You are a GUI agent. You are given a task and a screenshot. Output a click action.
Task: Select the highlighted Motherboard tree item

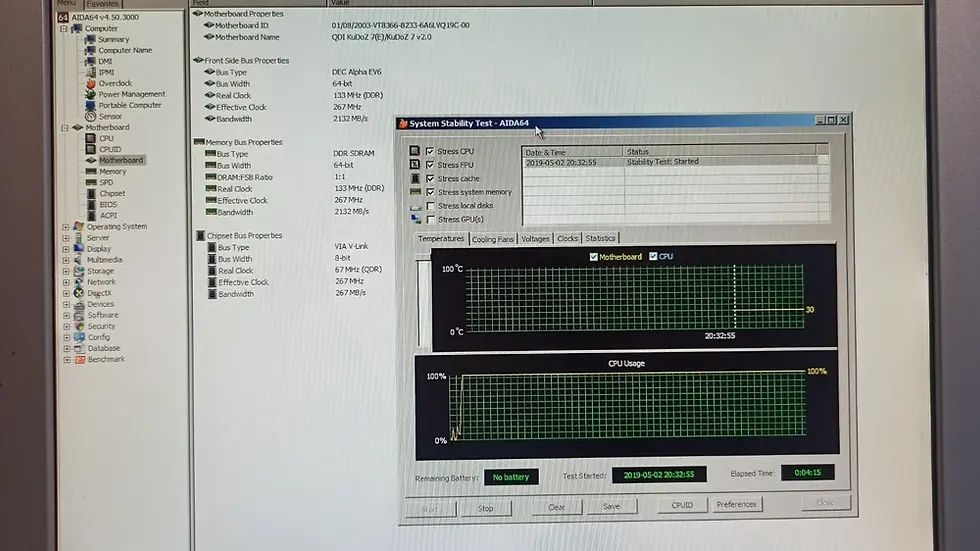[x=121, y=161]
